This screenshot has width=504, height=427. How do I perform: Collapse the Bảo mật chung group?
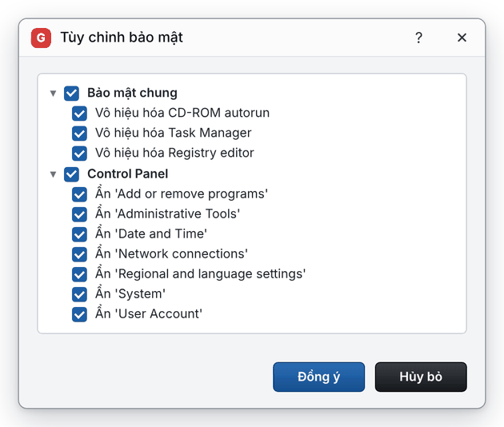point(54,94)
